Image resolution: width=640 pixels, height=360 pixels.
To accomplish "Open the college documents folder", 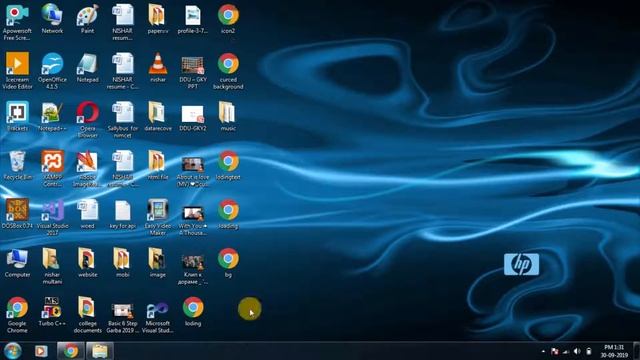I will click(87, 315).
